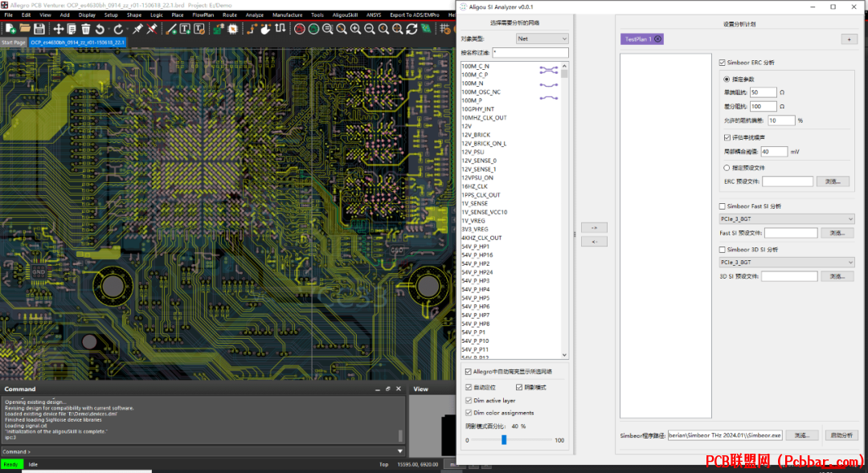
Task: Close the TestPlan 1 tab with its X
Action: click(x=657, y=39)
